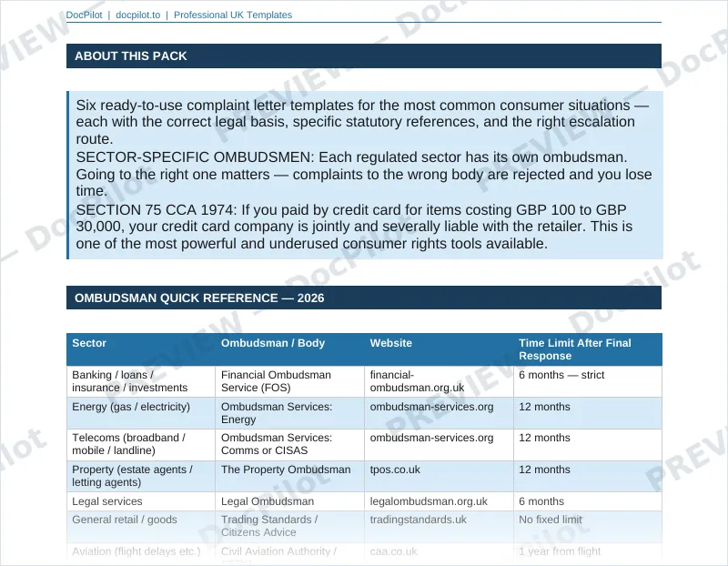The image size is (728, 566).
Task: Click 'Ombudsman Services: Comms or CISAS' cell
Action: point(289,444)
